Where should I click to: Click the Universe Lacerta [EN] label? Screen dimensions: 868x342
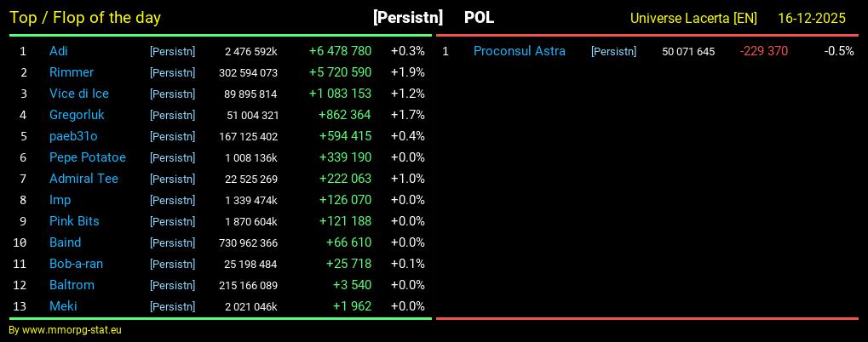[x=693, y=18]
